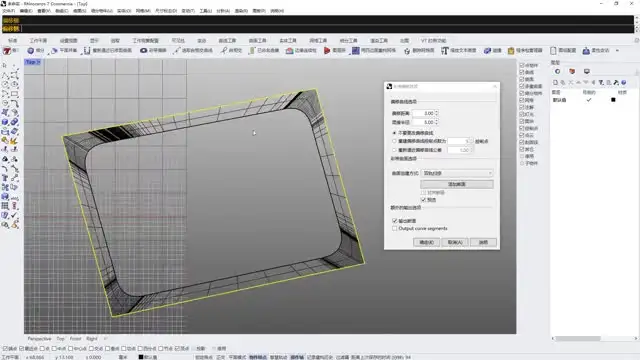Adjust the 偏移距离 stepper arrows
This screenshot has width=640, height=360.
click(437, 113)
